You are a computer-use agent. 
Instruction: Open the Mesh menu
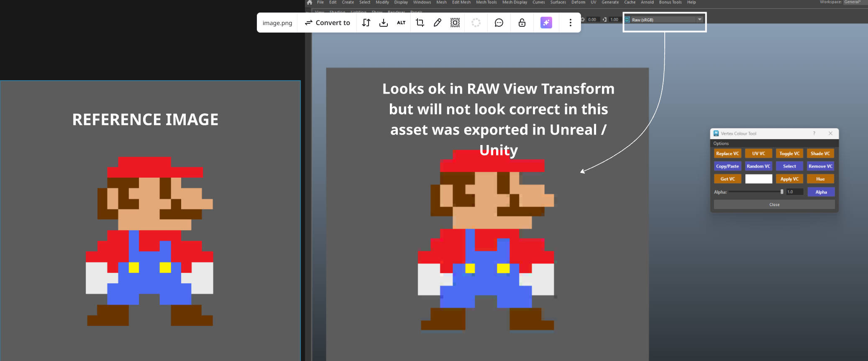click(x=442, y=2)
